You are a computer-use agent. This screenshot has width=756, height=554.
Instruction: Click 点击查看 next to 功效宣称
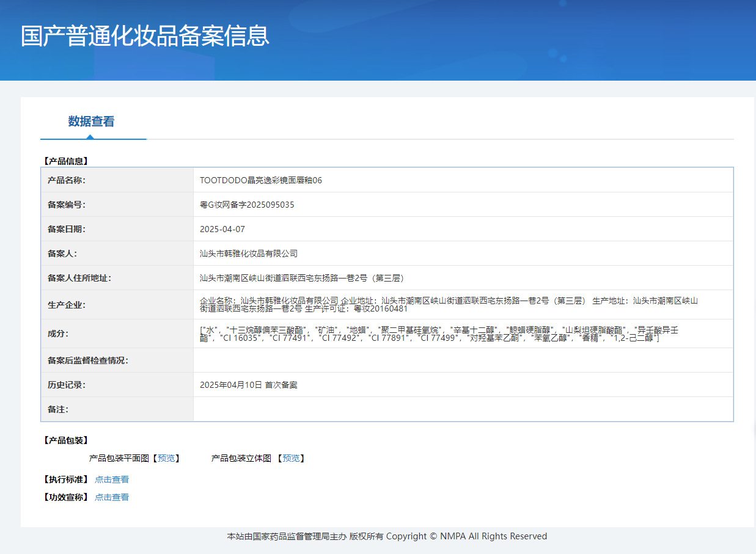[x=112, y=497]
